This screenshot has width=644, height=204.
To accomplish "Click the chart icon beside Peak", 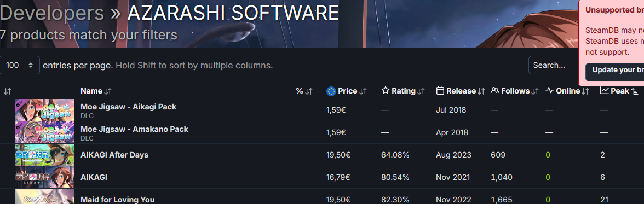I will [x=604, y=91].
